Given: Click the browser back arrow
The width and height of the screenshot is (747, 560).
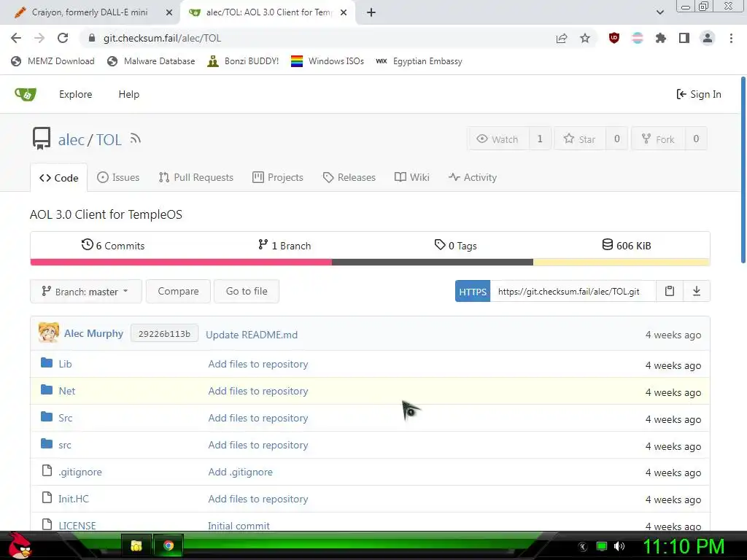Looking at the screenshot, I should click(16, 38).
